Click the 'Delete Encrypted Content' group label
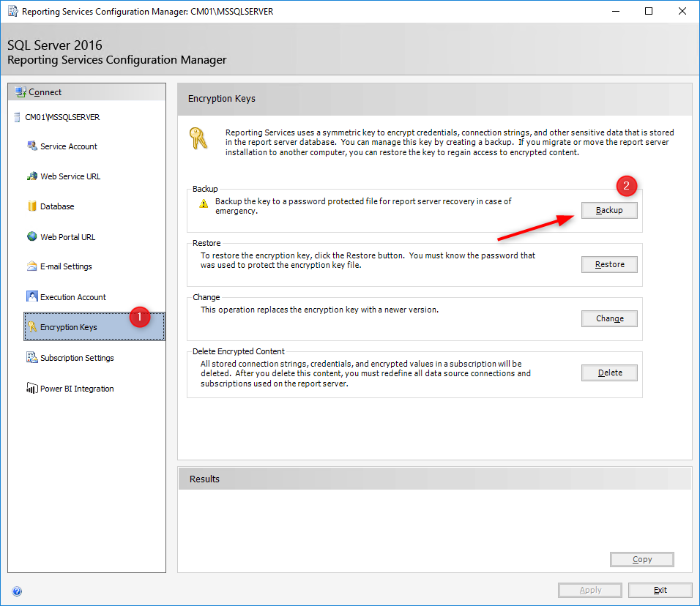 click(239, 351)
